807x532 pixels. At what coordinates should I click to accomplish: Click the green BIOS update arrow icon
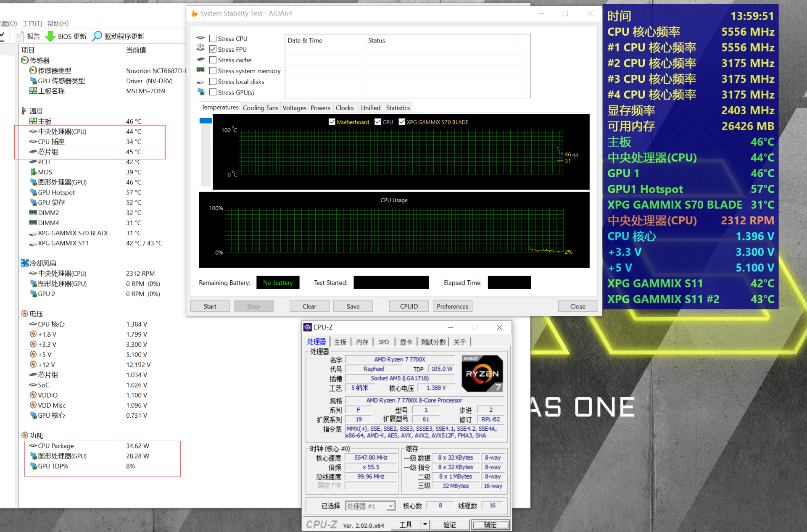click(50, 37)
